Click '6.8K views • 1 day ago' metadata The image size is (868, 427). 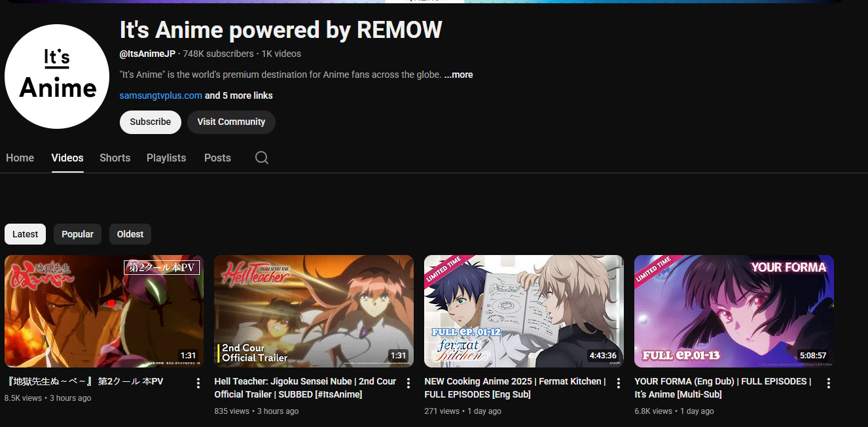click(674, 411)
